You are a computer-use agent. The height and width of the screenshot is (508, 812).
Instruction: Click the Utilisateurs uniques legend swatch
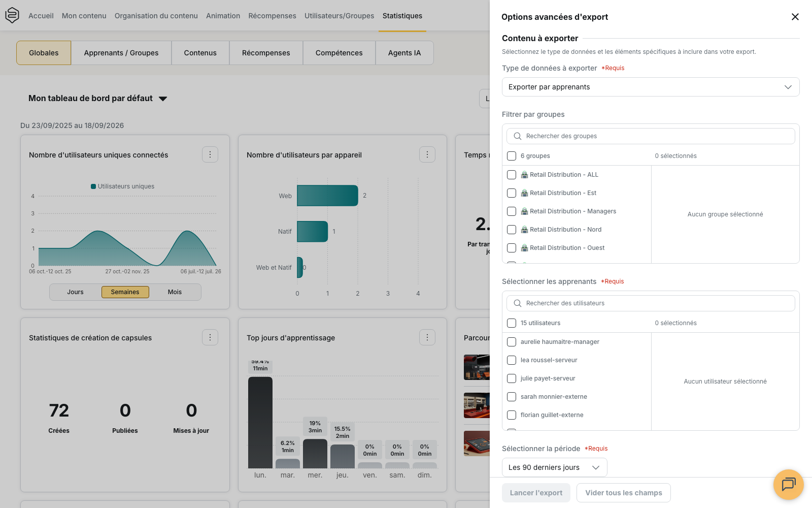point(93,186)
